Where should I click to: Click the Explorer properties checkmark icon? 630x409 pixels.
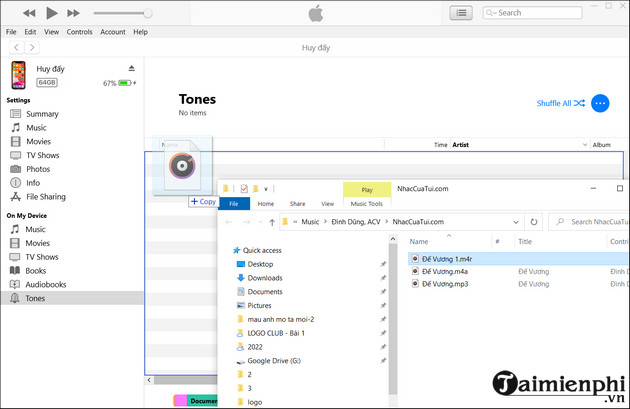point(244,188)
